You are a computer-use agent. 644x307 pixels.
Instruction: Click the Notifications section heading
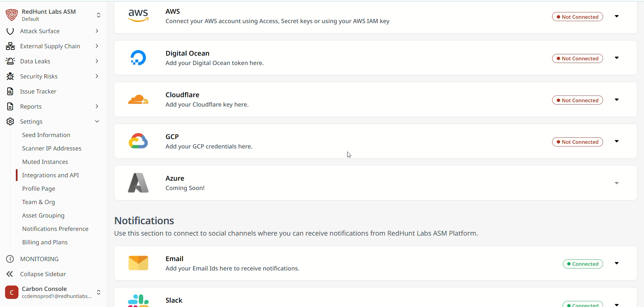(144, 221)
